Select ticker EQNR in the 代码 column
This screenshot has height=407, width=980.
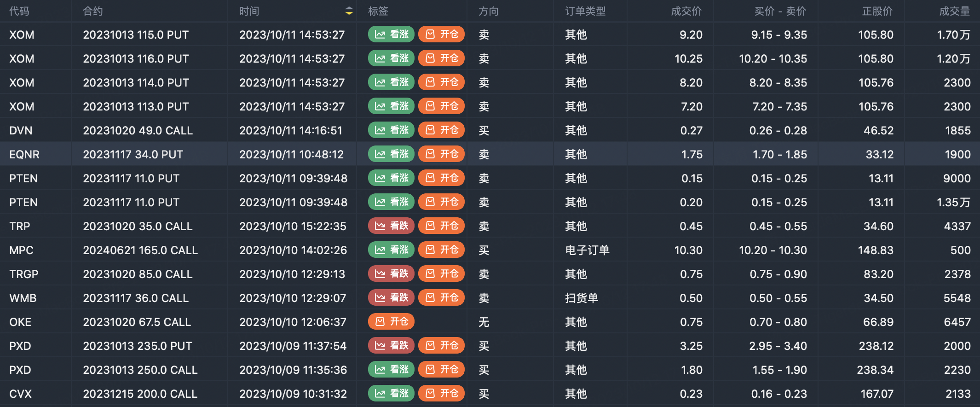tap(24, 154)
